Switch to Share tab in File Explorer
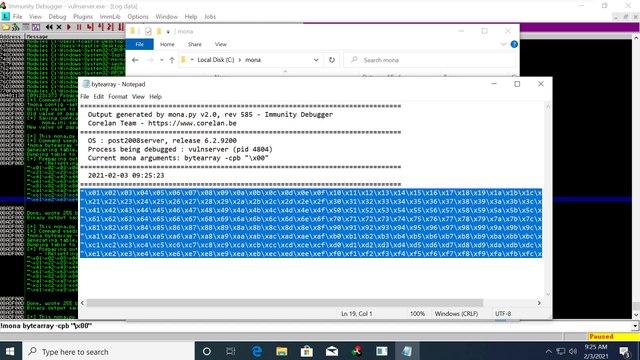 click(x=195, y=44)
